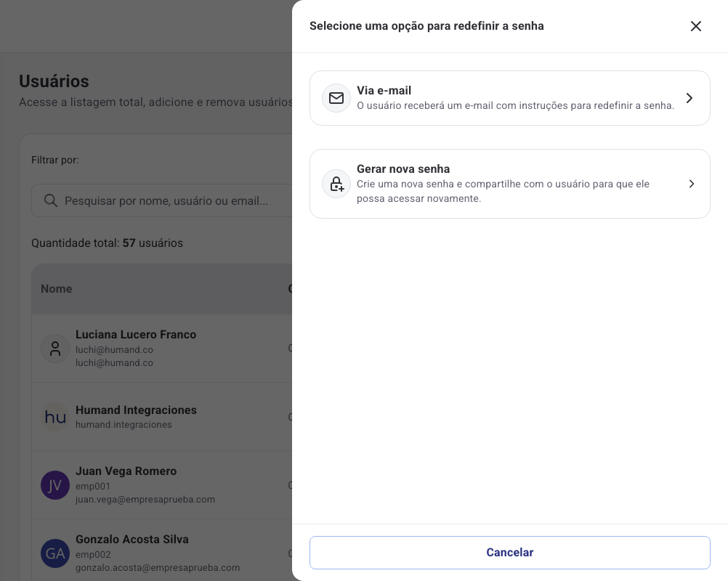The image size is (728, 581).
Task: Open the Luciana Lucero Franco user row
Action: coord(161,349)
